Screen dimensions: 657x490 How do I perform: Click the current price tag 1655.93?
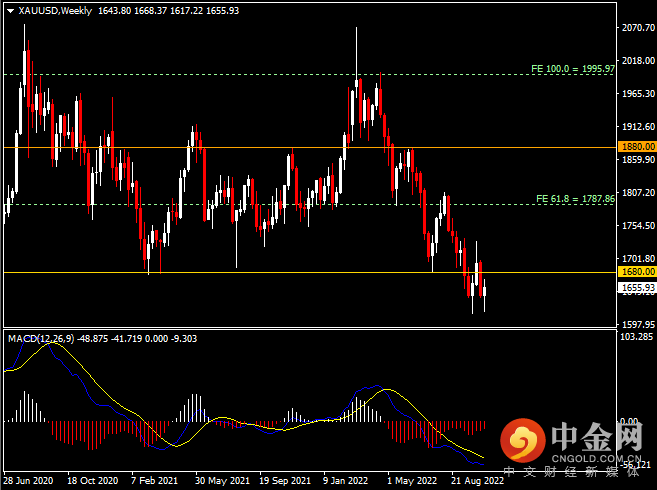pos(637,288)
